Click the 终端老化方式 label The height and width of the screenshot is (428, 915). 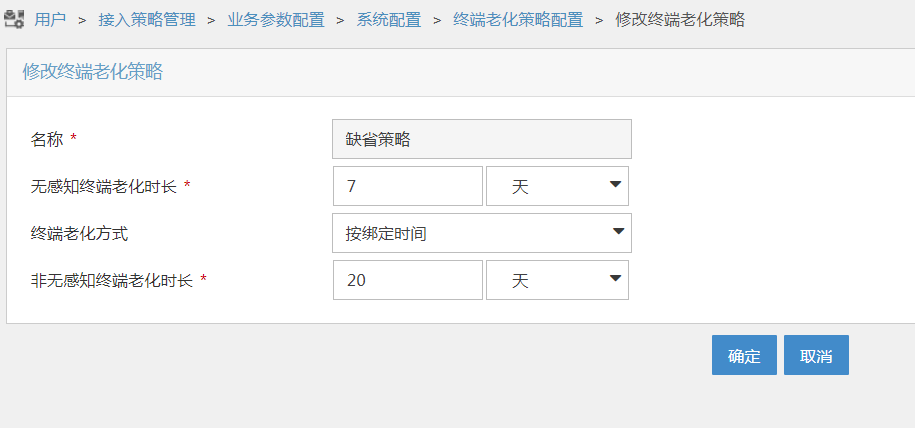80,234
